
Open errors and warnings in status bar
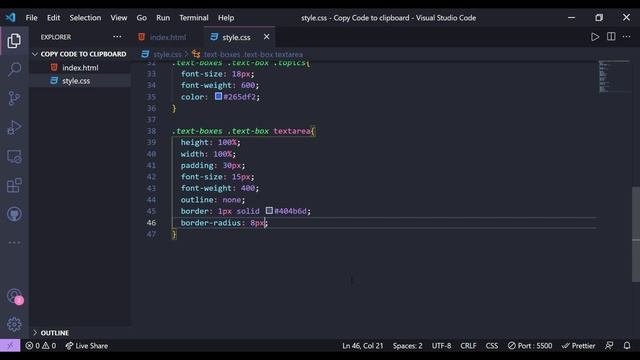(x=41, y=346)
